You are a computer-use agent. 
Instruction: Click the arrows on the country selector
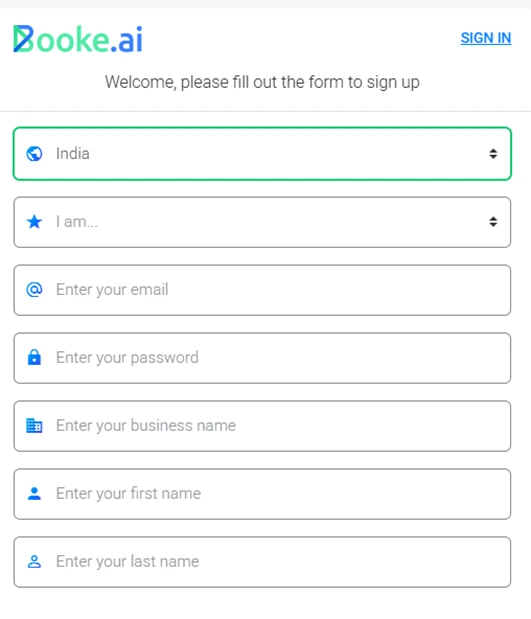[493, 154]
